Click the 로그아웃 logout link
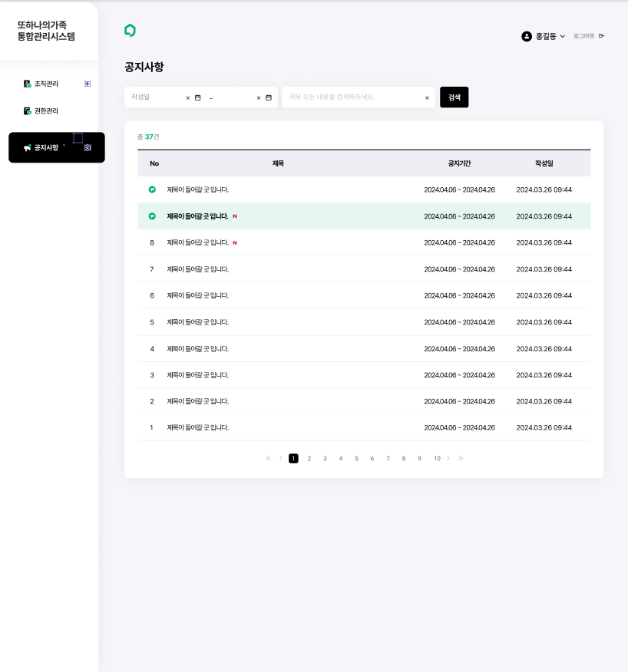This screenshot has height=672, width=628. [x=583, y=36]
